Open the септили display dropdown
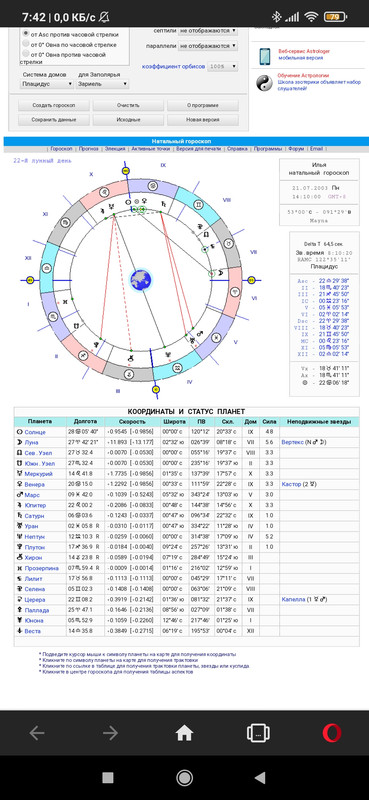This screenshot has width=369, height=800. tap(208, 31)
